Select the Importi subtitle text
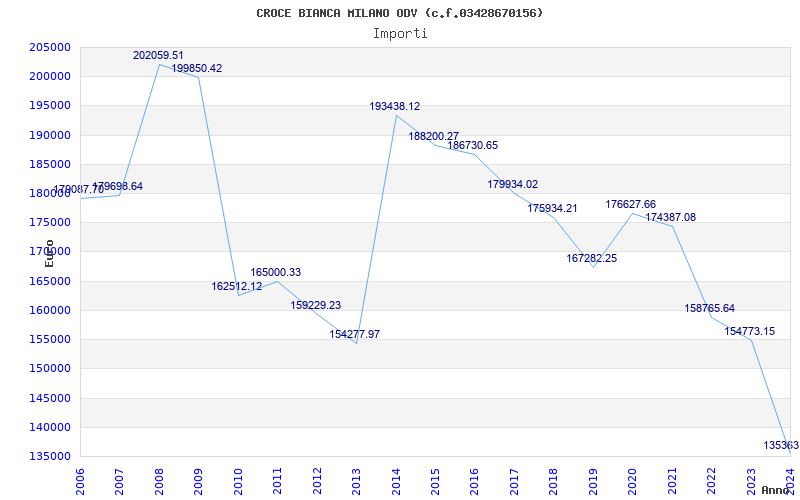 pos(400,34)
